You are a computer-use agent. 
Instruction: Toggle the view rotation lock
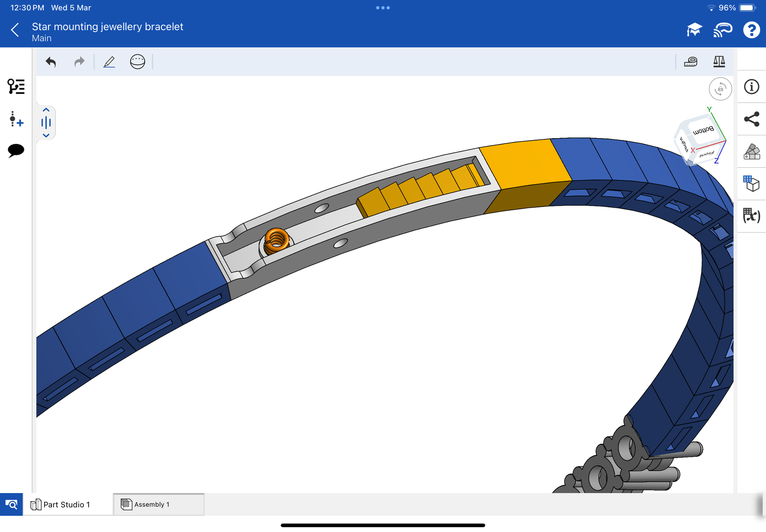(720, 89)
